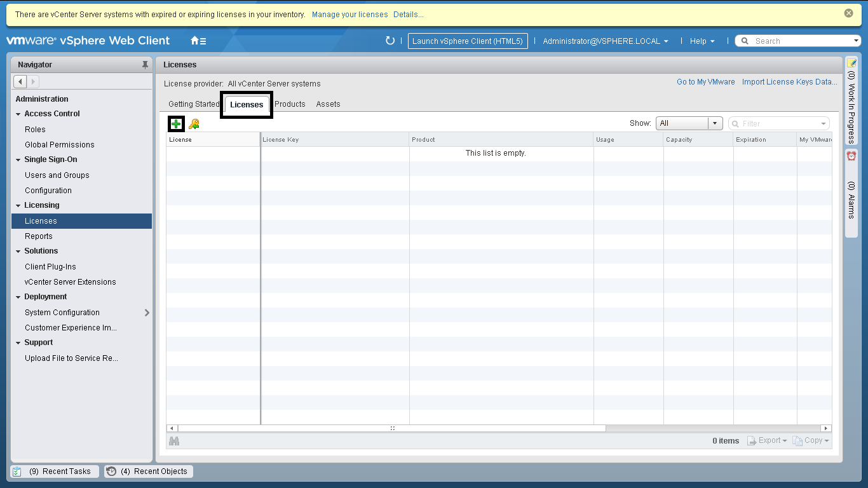Click the home menu icon
The height and width of the screenshot is (488, 868).
(x=198, y=41)
